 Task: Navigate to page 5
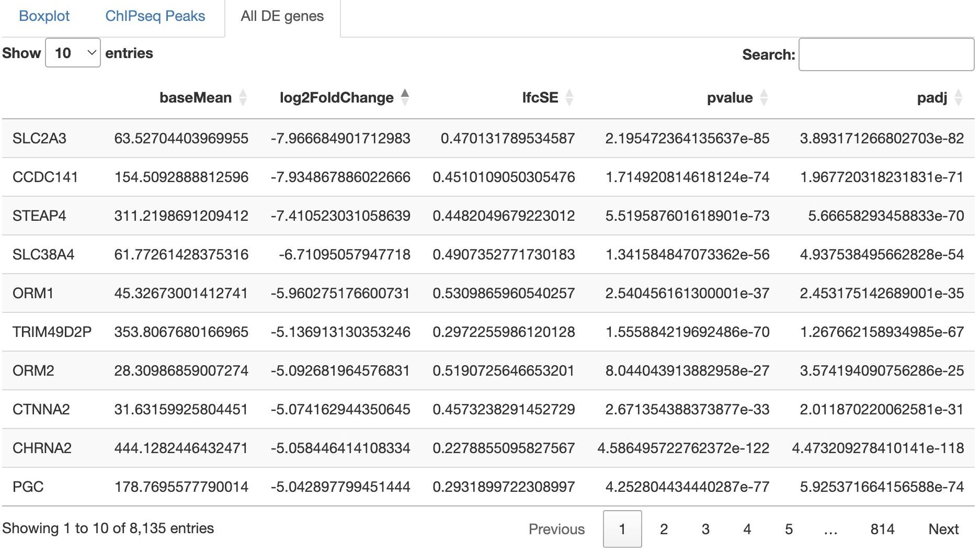point(789,529)
